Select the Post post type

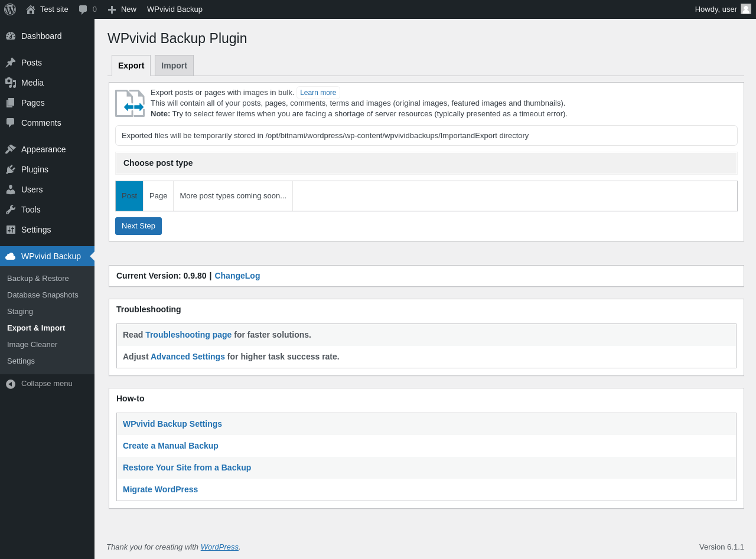pos(129,196)
